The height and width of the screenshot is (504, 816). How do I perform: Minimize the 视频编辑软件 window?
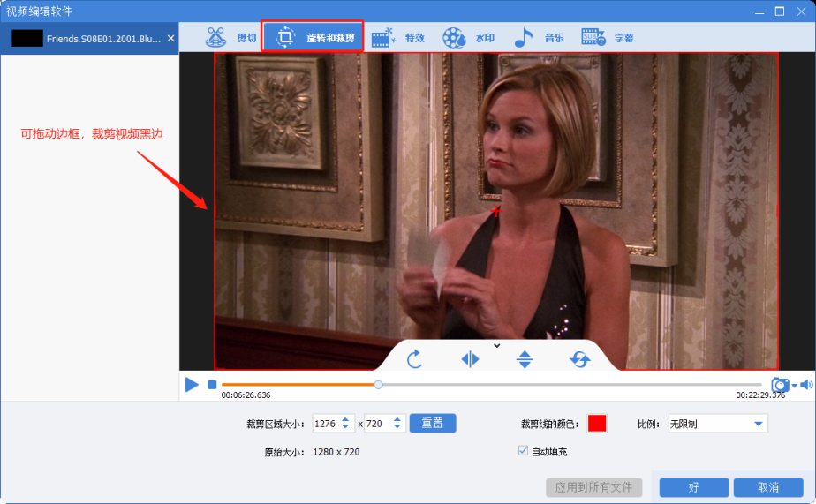pos(759,12)
